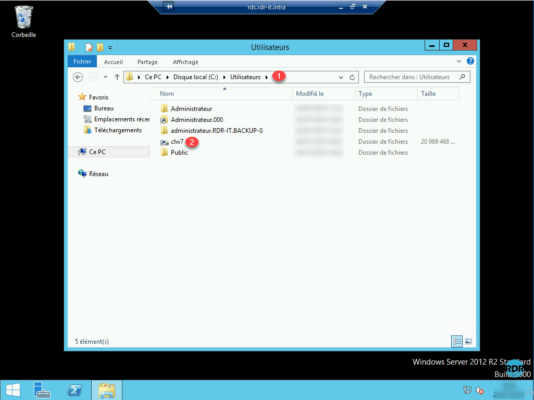The image size is (534, 400).
Task: Click Utilisateurs in the address breadcrumb
Action: (245, 77)
